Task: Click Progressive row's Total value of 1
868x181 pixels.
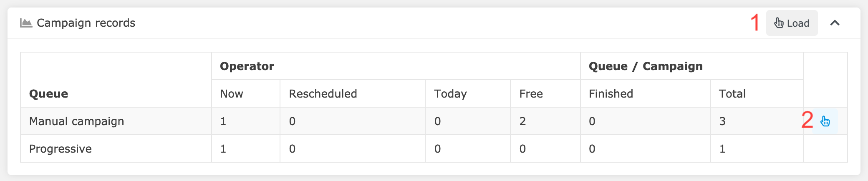Action: (722, 149)
